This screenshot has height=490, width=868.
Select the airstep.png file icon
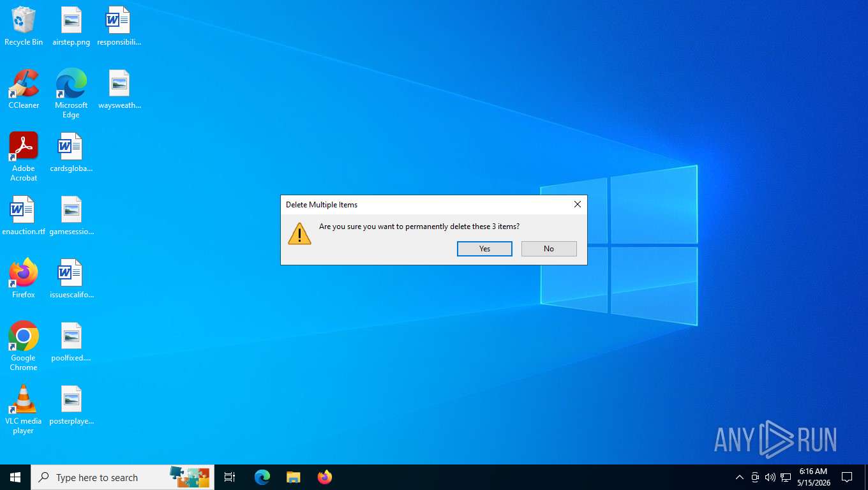[x=71, y=27]
